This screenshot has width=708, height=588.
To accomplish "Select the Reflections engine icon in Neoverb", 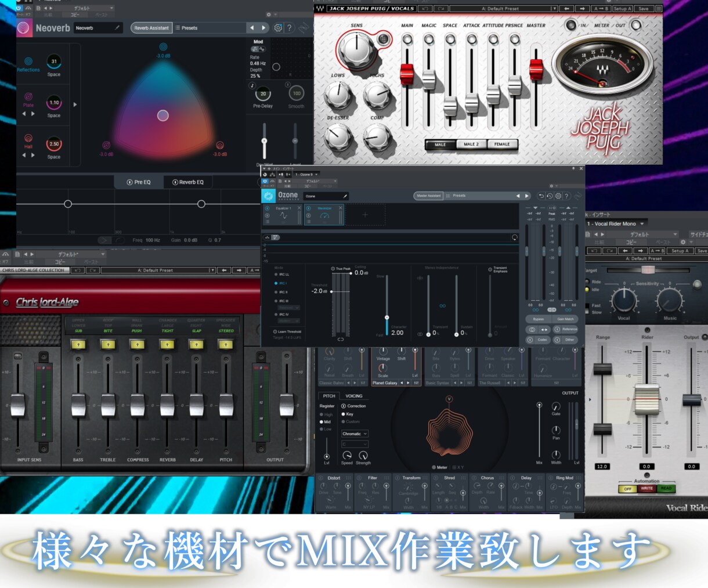I will [x=28, y=61].
